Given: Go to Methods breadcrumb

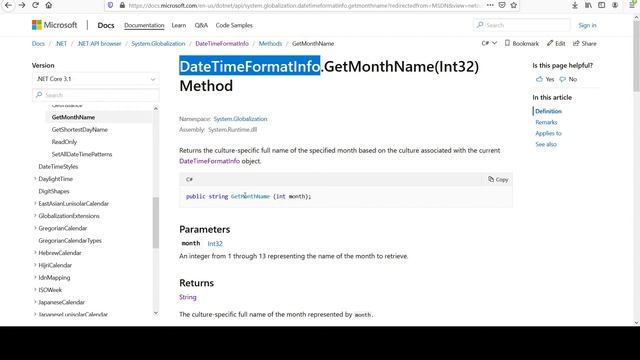Looking at the screenshot, I should pos(270,44).
